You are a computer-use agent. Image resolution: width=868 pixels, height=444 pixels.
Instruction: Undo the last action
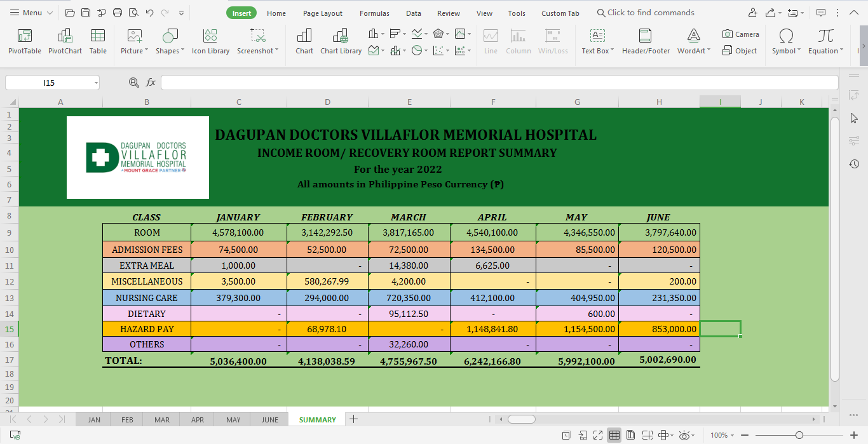coord(149,13)
